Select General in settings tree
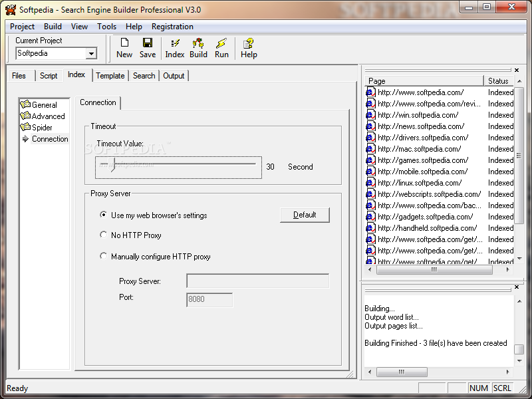This screenshot has width=532, height=399. [x=44, y=105]
